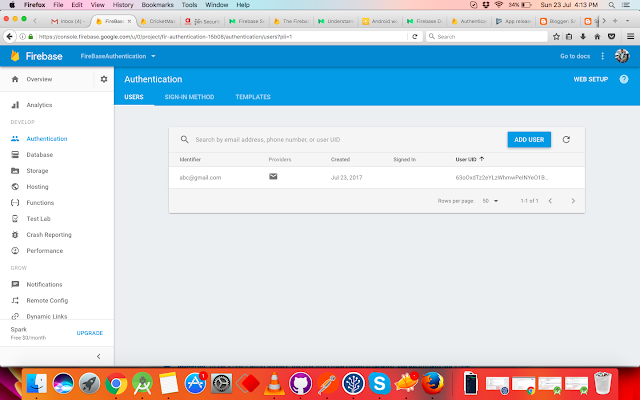This screenshot has width=640, height=400.
Task: Open Functions in the sidebar
Action: (40, 202)
